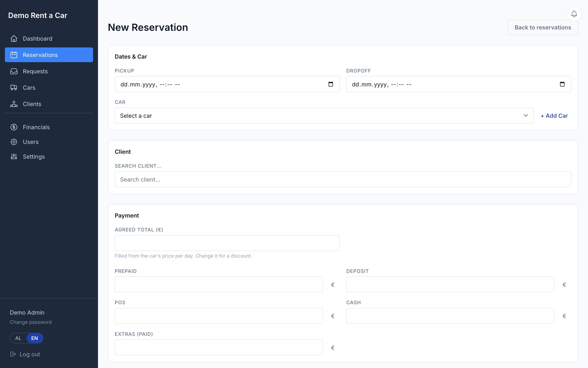
Task: Open the Pickup calendar picker icon
Action: [x=331, y=84]
